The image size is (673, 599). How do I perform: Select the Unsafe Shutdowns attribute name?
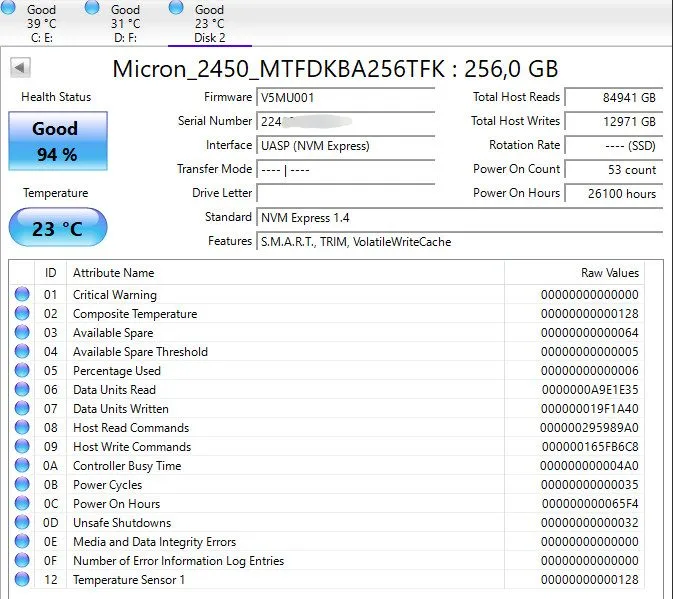(122, 523)
